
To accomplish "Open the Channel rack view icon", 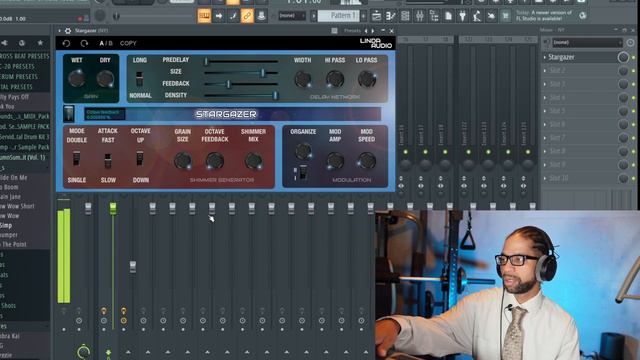I will [x=405, y=16].
